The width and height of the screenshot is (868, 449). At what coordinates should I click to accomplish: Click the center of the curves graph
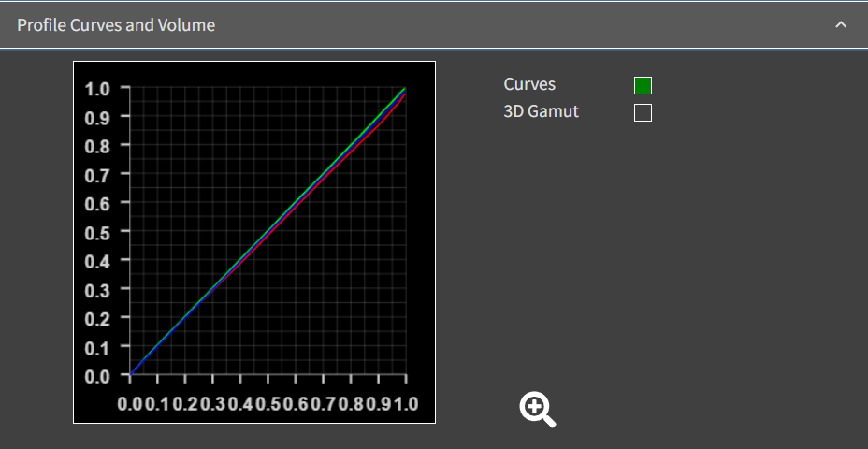tap(268, 231)
